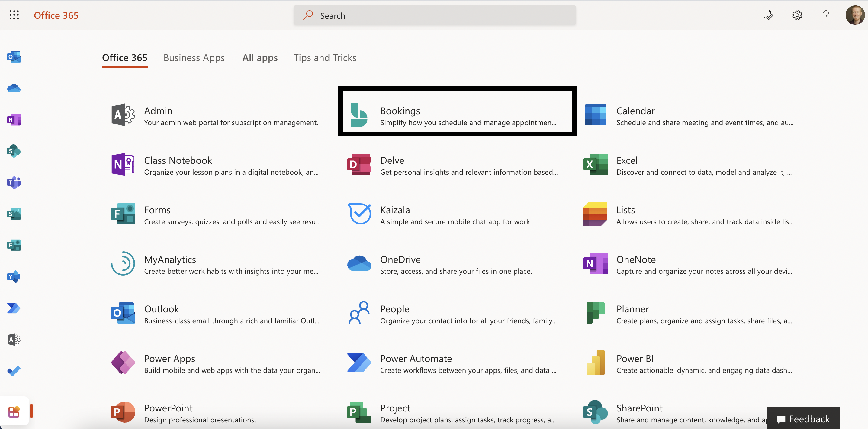This screenshot has height=429, width=868.
Task: Launch SharePoint from the left sidebar
Action: 14,151
